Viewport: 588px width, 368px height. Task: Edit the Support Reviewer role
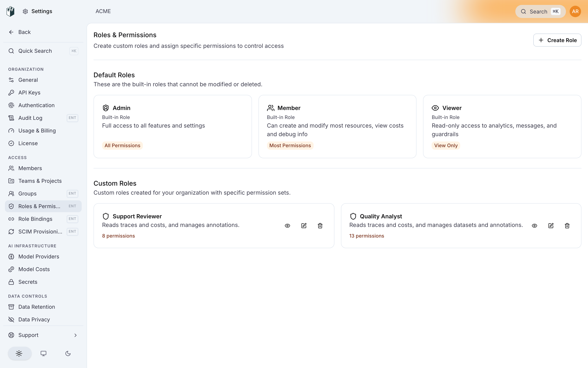304,226
